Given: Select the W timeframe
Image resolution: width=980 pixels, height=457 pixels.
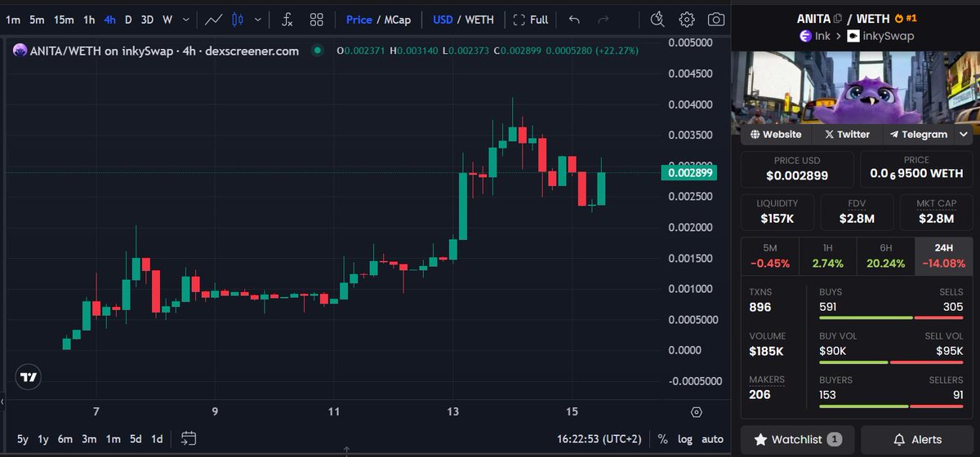Looking at the screenshot, I should pos(167,19).
